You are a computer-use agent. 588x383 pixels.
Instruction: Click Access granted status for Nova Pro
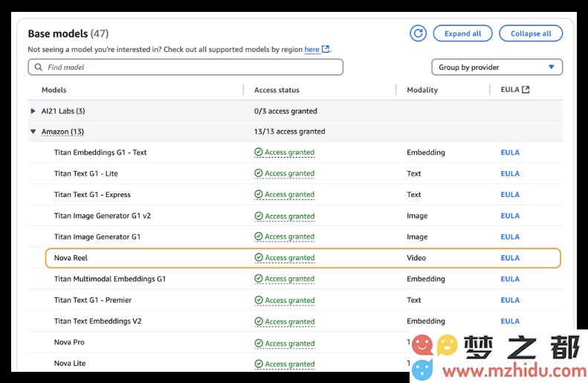(x=285, y=344)
